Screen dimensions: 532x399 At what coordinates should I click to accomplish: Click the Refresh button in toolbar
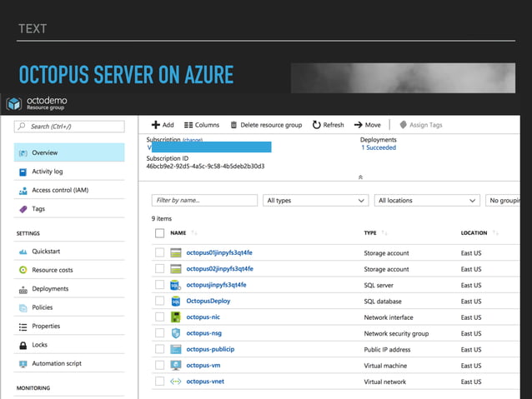[x=328, y=125]
